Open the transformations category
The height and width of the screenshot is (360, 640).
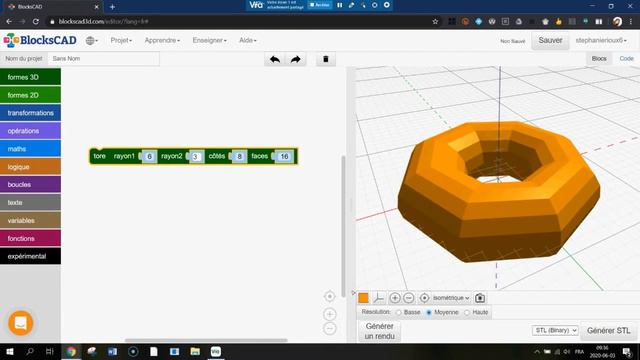(31, 113)
